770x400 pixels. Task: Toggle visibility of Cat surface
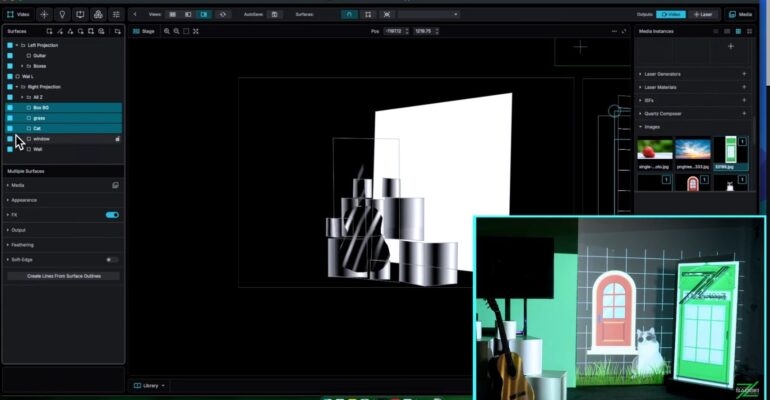click(10, 128)
